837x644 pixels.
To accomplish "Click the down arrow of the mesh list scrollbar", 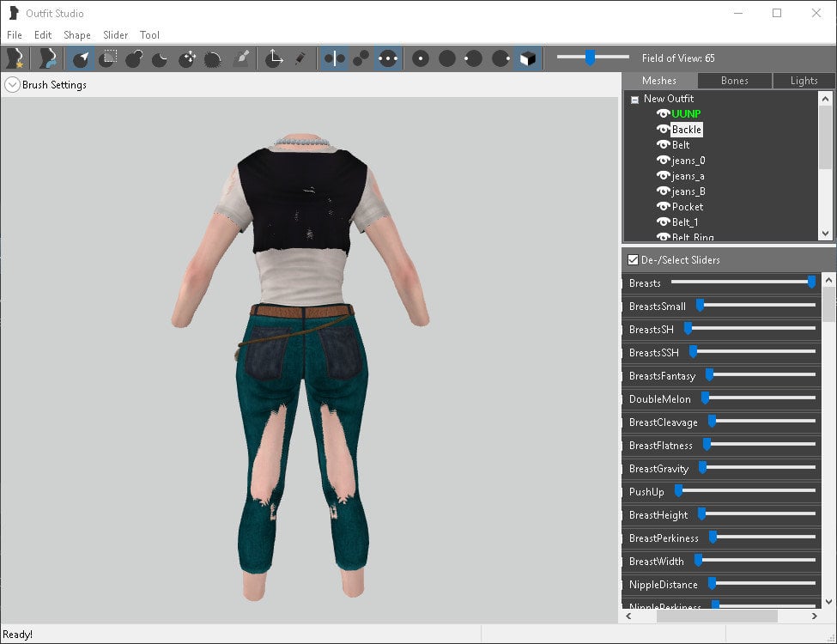I will 825,234.
